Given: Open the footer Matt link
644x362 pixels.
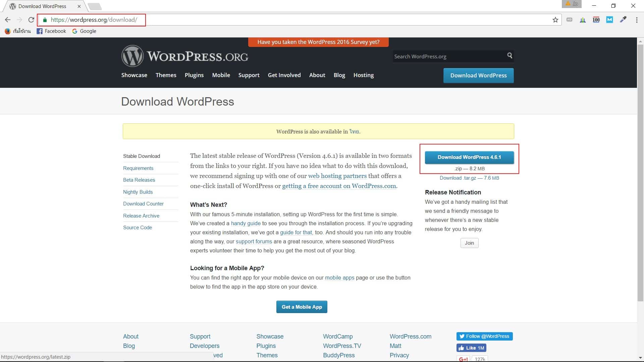Looking at the screenshot, I should pyautogui.click(x=395, y=346).
